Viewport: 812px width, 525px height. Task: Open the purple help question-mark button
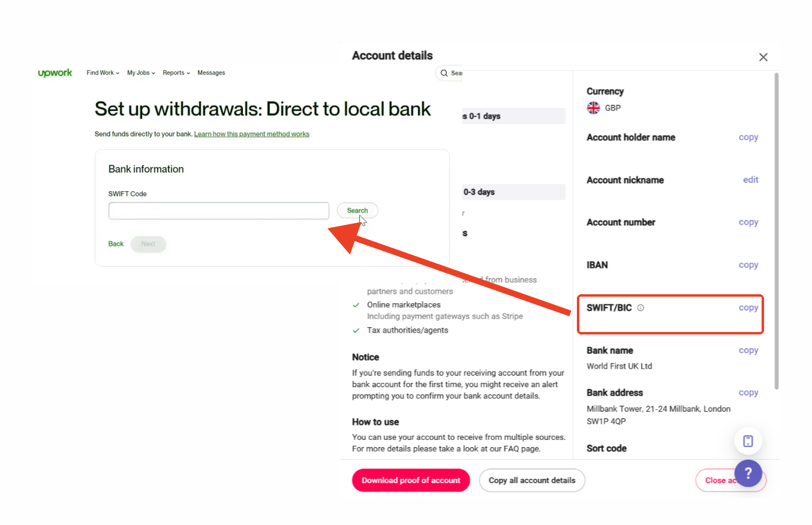click(x=748, y=473)
